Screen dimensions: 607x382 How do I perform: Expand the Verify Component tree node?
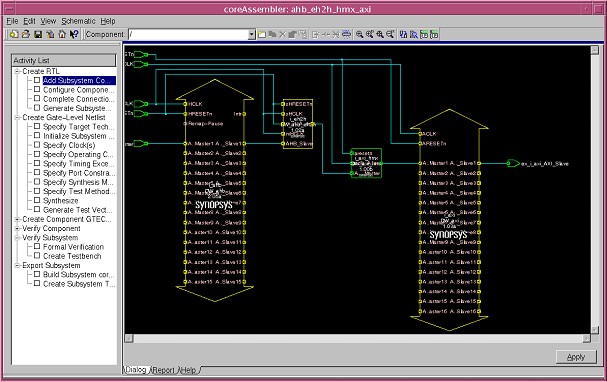click(x=17, y=228)
